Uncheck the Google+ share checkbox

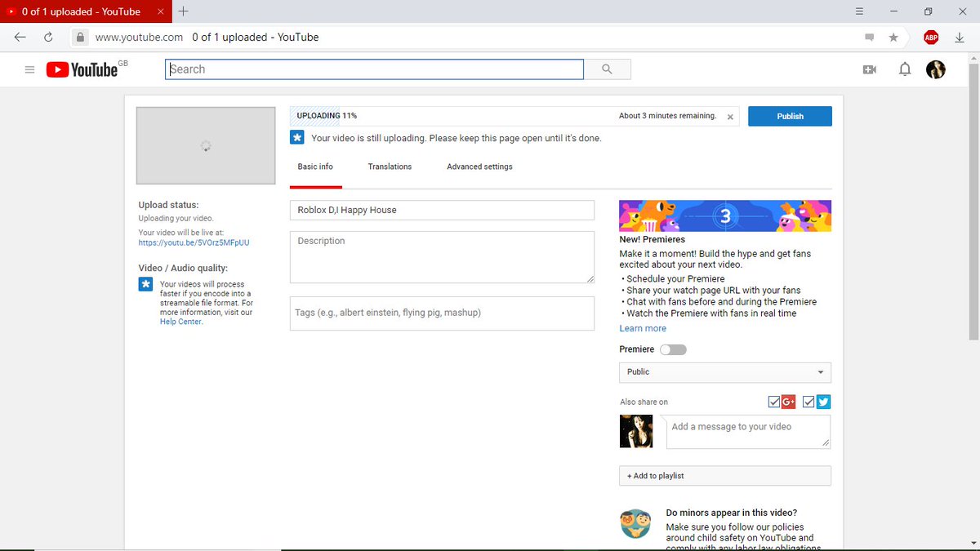774,402
